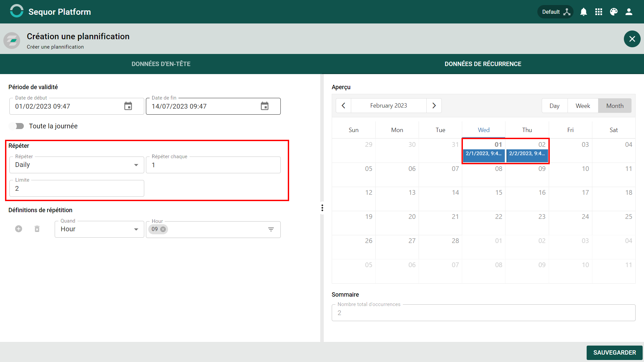Close the planning creation dialog

[632, 39]
